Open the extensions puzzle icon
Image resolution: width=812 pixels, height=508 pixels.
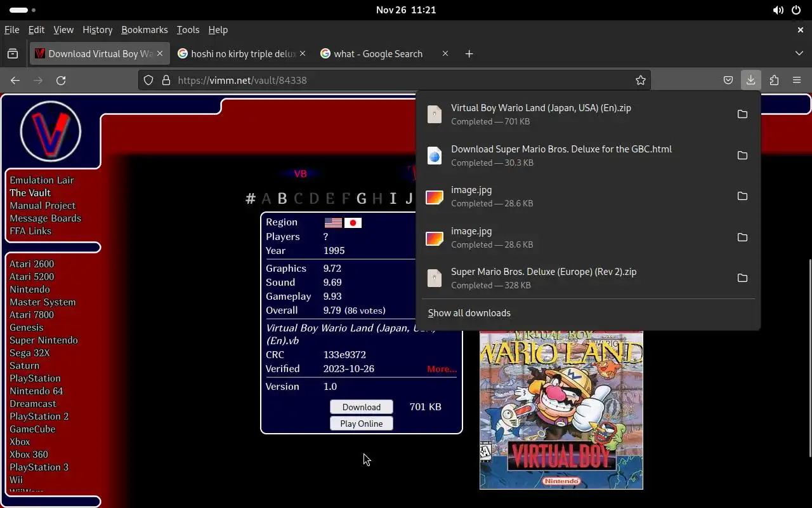click(774, 80)
